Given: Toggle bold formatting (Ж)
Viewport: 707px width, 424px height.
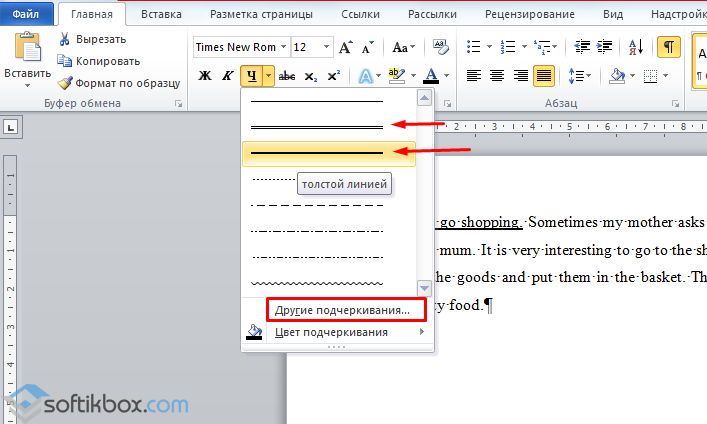Looking at the screenshot, I should (x=205, y=76).
